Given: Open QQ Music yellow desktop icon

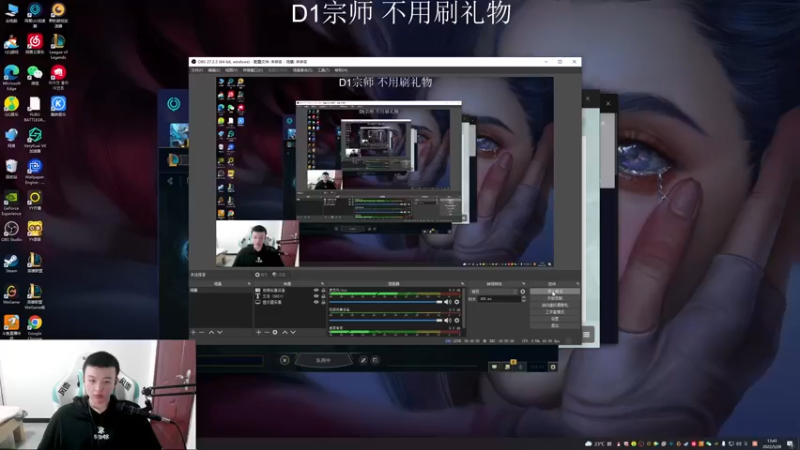Looking at the screenshot, I should pyautogui.click(x=11, y=105).
